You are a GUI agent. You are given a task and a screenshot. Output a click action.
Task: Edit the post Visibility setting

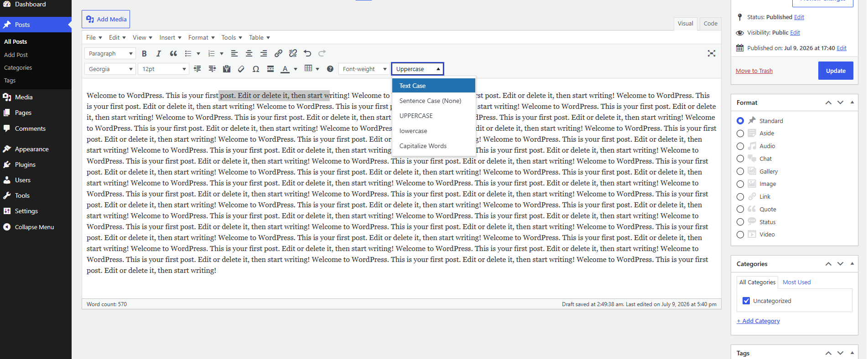795,32
